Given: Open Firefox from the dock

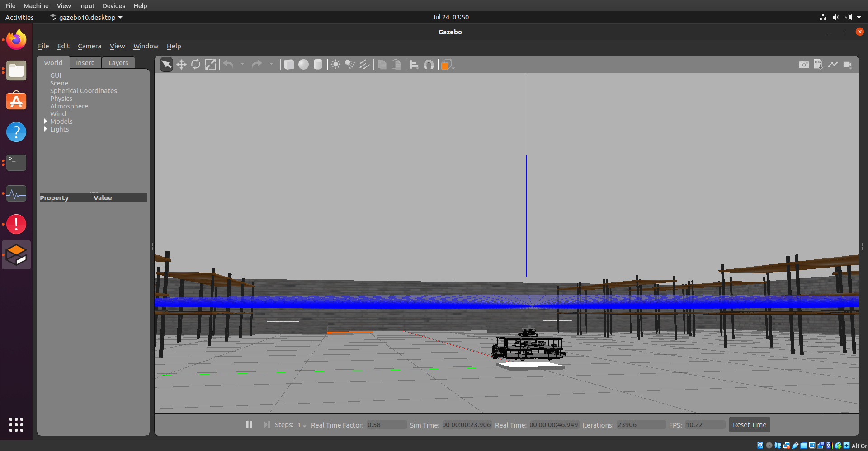Looking at the screenshot, I should pos(16,40).
